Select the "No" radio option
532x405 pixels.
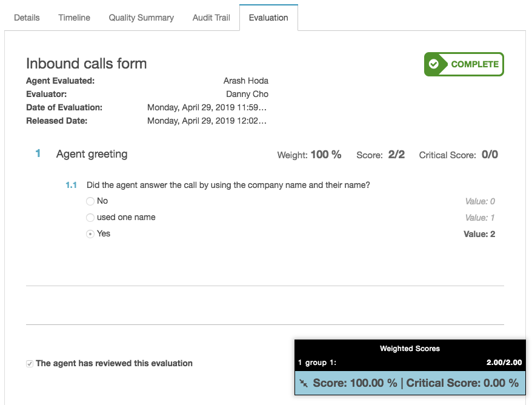pos(90,201)
